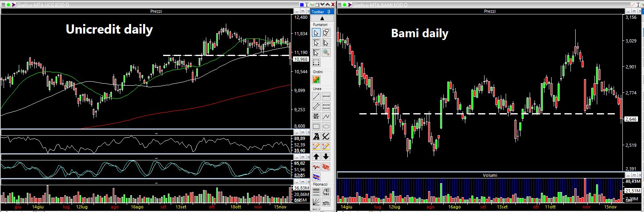
Task: Select the FIBO label tool
Action: click(x=326, y=192)
